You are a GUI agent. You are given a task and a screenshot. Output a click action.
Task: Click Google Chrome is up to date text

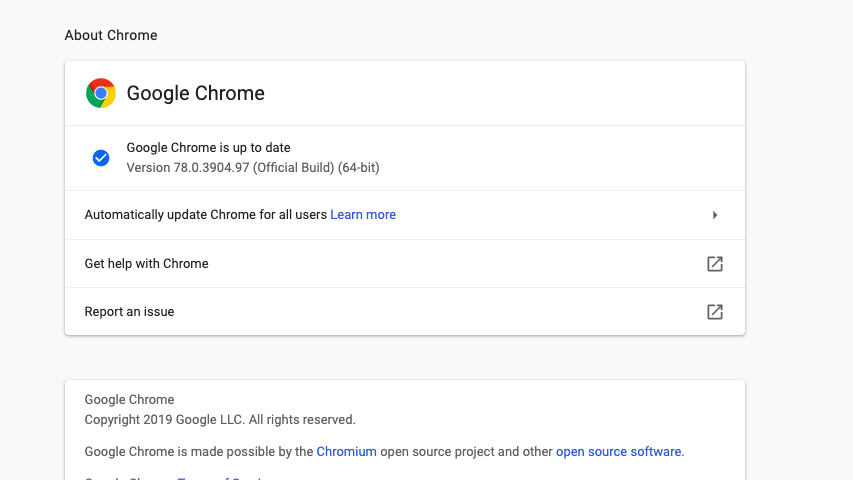(x=208, y=147)
